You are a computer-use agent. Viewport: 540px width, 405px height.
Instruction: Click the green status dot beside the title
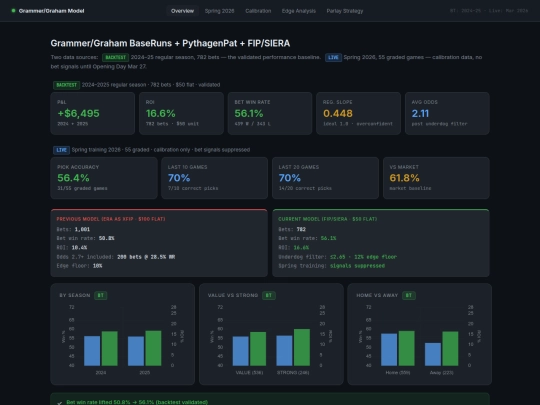[x=13, y=11]
